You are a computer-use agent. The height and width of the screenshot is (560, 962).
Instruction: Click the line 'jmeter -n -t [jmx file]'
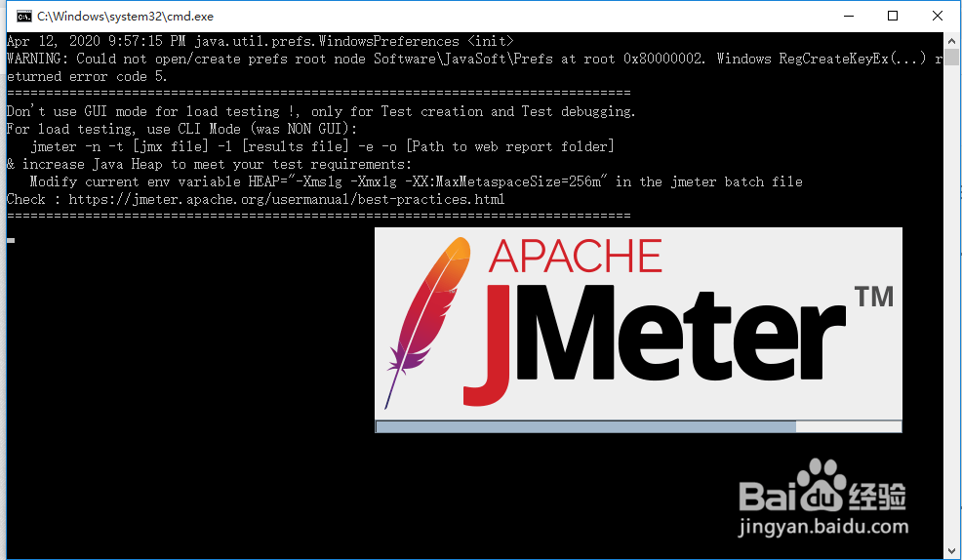click(322, 146)
